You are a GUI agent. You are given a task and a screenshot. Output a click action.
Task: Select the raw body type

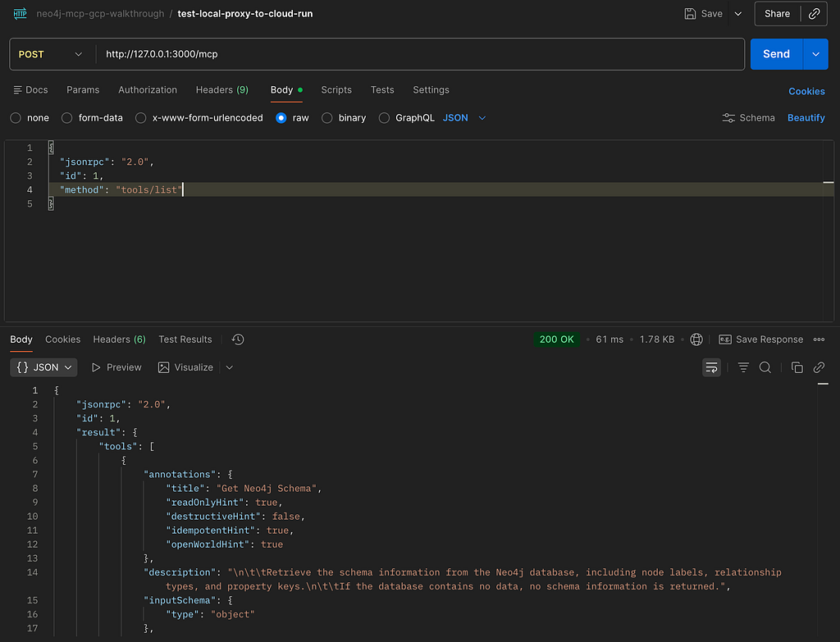281,118
